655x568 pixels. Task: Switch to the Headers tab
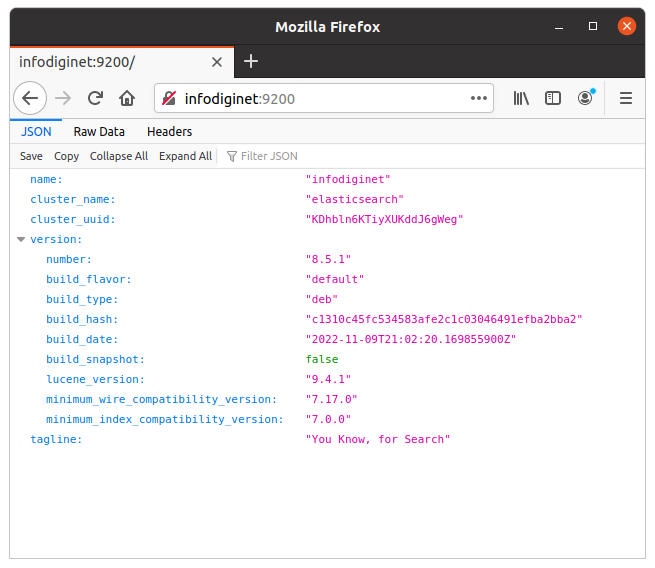(169, 132)
